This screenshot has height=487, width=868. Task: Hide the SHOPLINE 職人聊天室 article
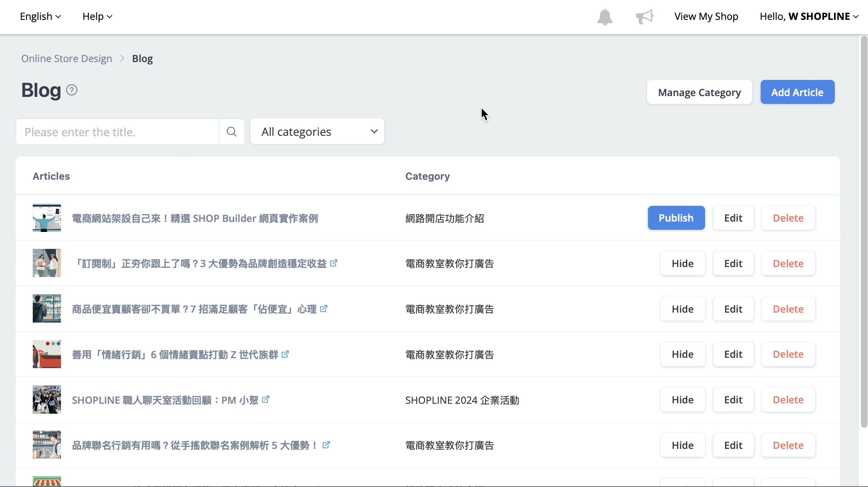[x=683, y=400]
